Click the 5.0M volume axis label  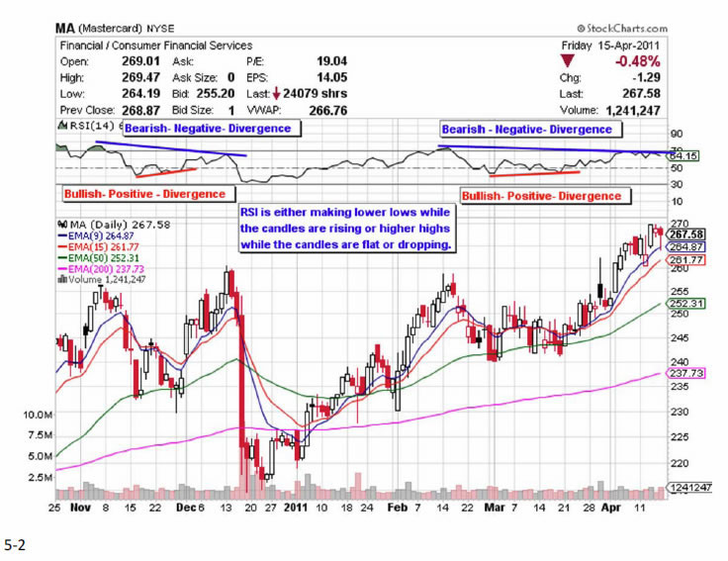click(40, 456)
